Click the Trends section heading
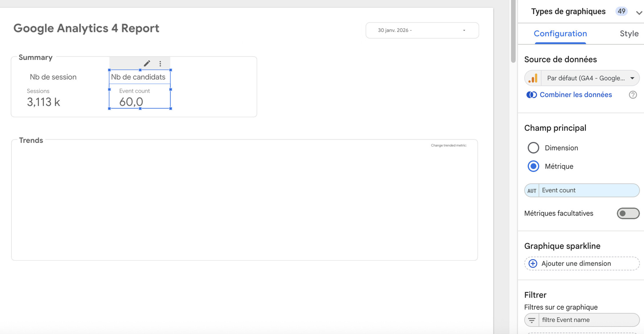 (x=31, y=140)
